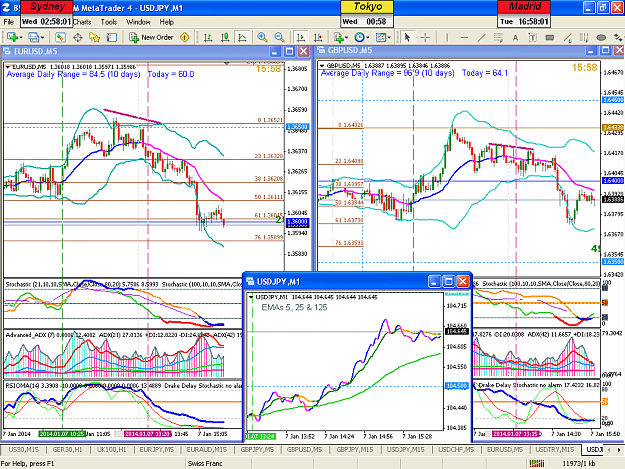Select the Trendline drawing tool

click(482, 37)
